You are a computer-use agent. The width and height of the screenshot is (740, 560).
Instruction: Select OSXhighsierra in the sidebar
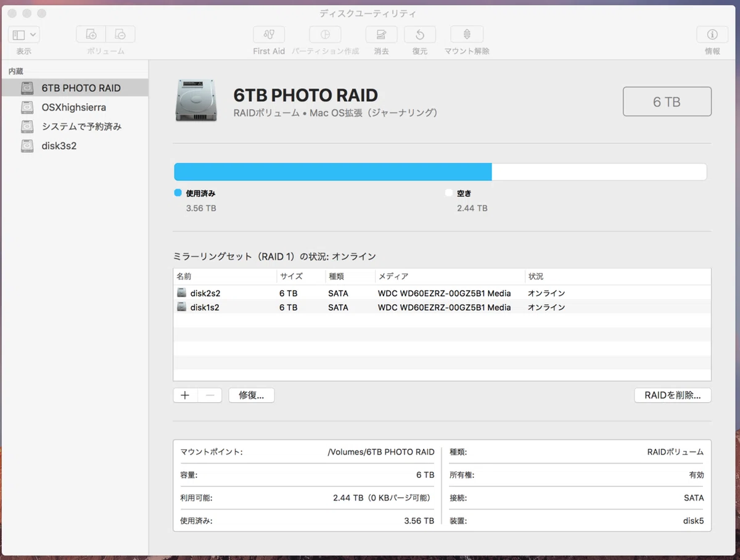click(75, 107)
